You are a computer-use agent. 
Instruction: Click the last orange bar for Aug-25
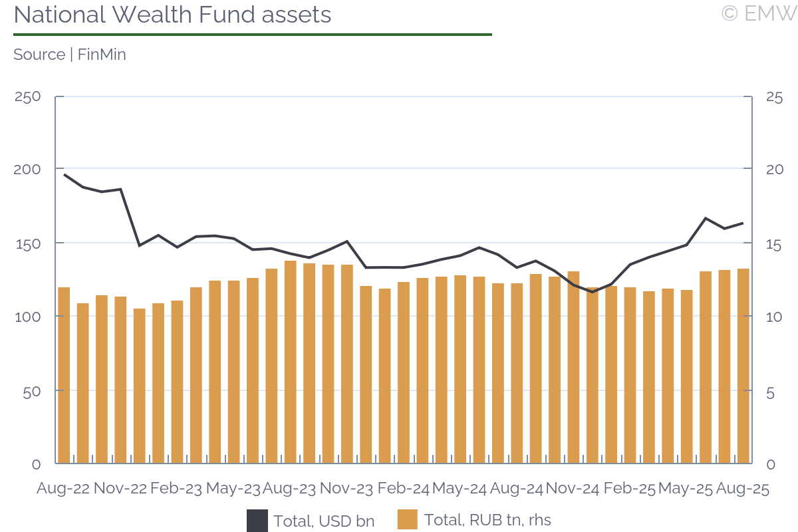[743, 366]
